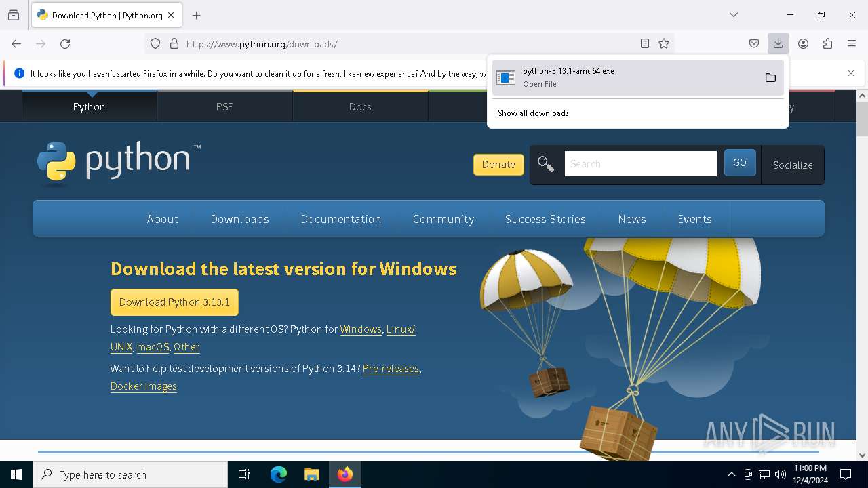The height and width of the screenshot is (488, 868).
Task: Select the Download Python | Python.org tab
Action: (x=106, y=15)
